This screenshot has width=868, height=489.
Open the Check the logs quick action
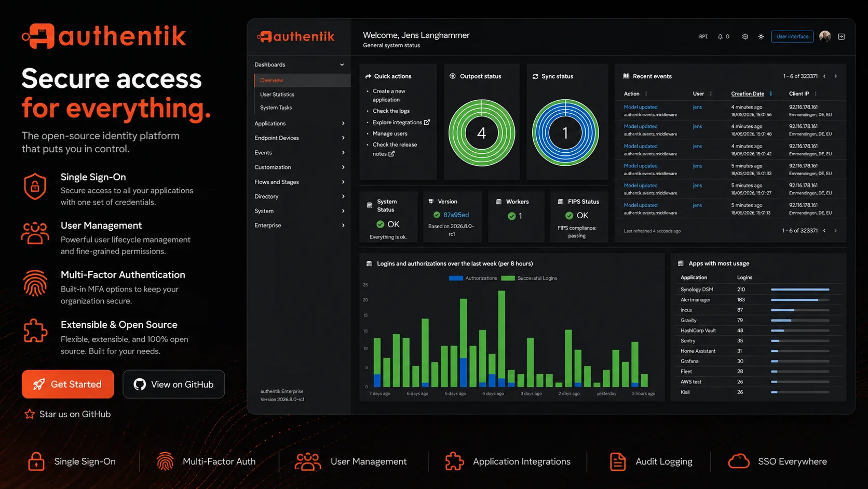click(391, 111)
